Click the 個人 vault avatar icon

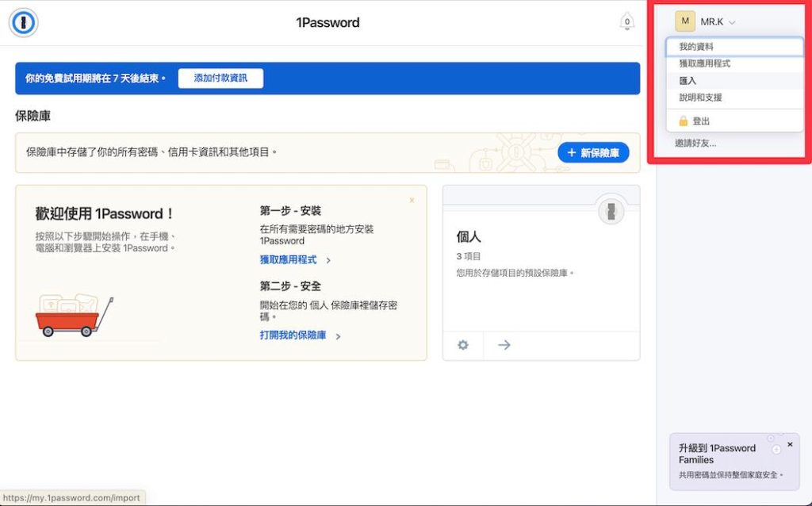(x=611, y=211)
